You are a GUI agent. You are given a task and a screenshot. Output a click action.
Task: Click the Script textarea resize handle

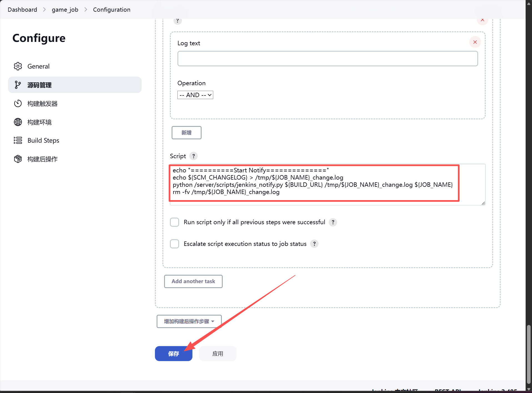coord(483,203)
